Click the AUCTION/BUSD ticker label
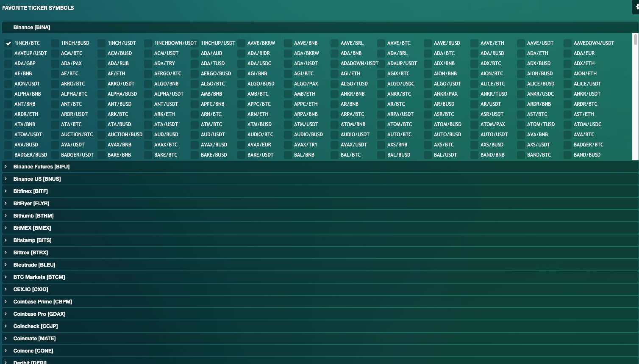This screenshot has height=364, width=639. (x=125, y=135)
